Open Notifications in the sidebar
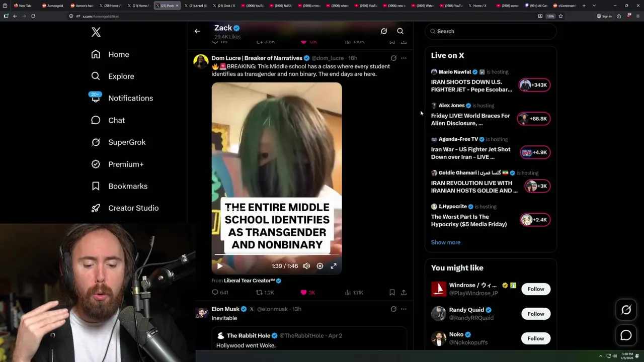 122,98
